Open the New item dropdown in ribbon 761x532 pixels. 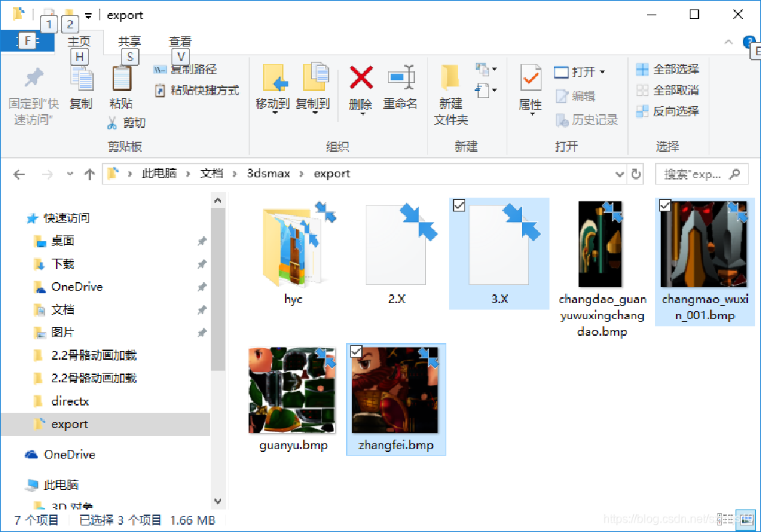click(486, 70)
